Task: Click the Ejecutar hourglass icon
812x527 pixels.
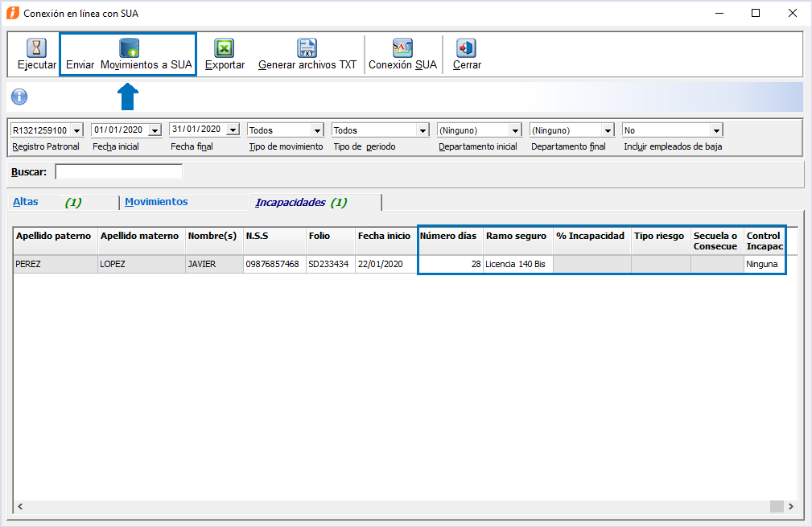Action: click(37, 48)
